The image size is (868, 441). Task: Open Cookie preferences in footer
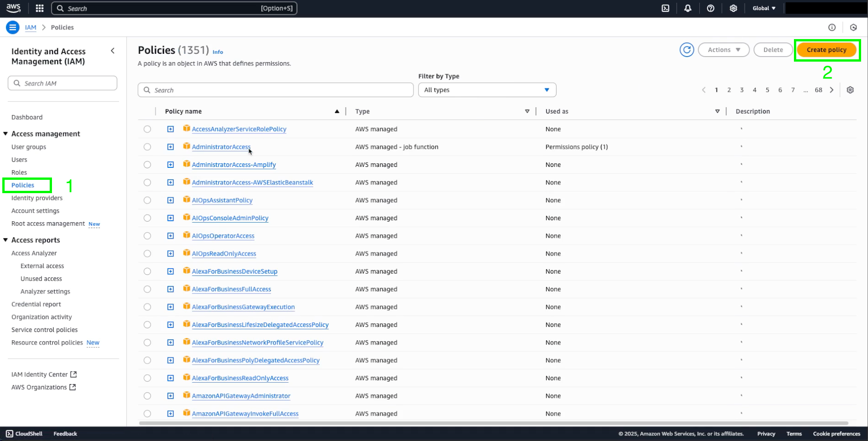836,434
